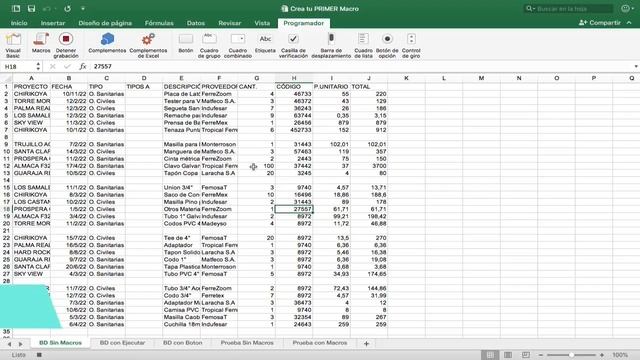Open the quick access toolbar dropdown

point(83,9)
